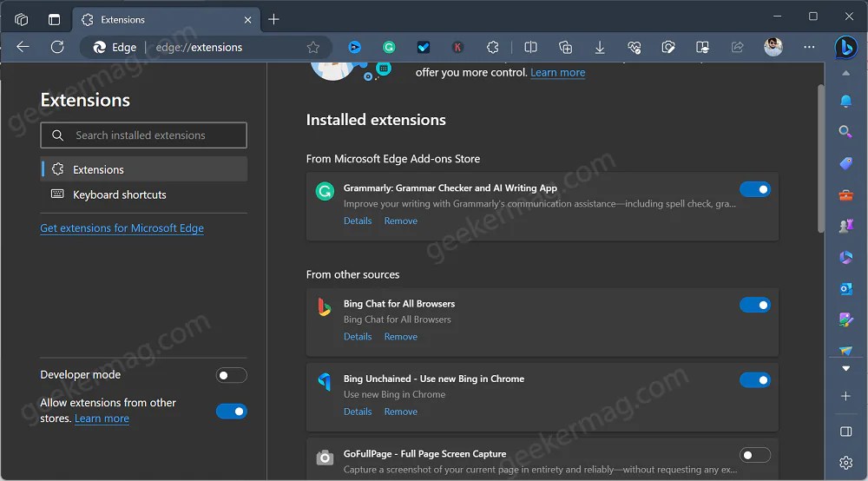Open Collections toolbar icon
This screenshot has height=481, width=868.
coord(565,48)
